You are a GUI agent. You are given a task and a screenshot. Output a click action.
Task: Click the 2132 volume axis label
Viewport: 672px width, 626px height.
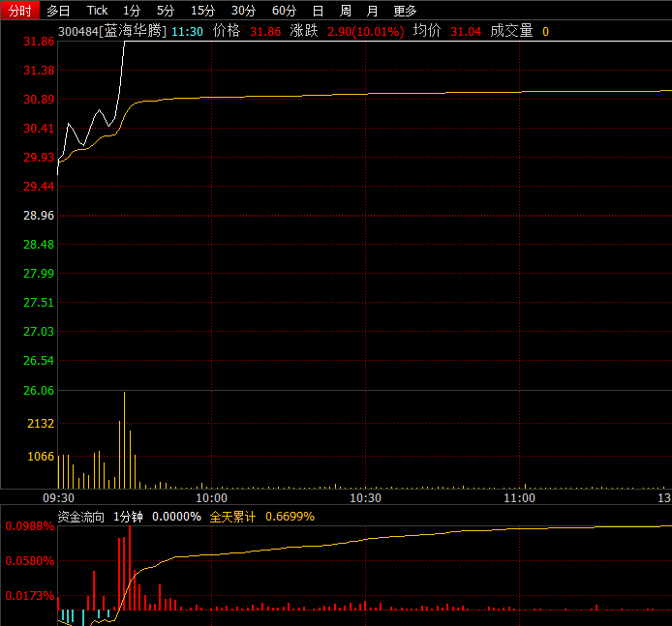[41, 424]
